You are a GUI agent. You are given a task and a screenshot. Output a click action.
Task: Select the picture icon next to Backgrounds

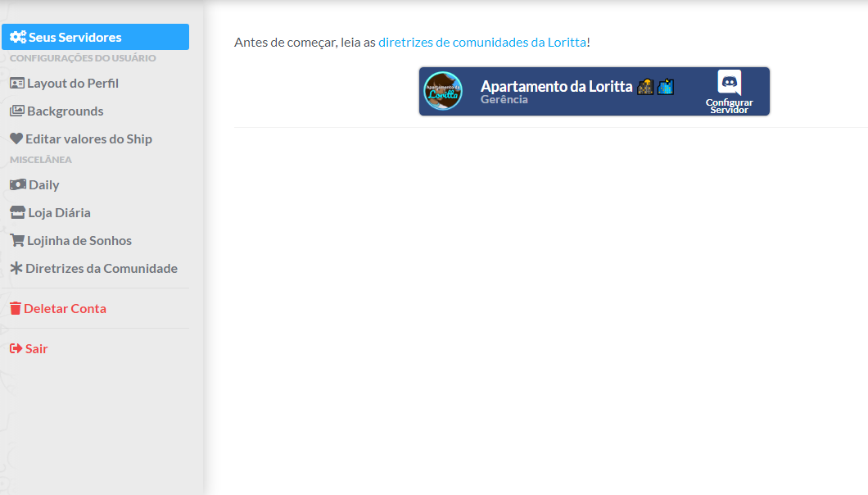click(16, 111)
